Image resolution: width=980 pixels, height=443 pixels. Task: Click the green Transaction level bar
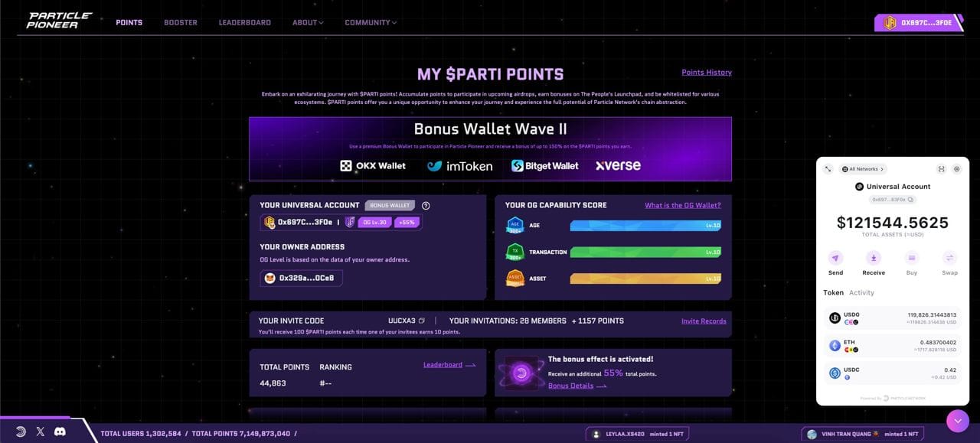tap(645, 252)
